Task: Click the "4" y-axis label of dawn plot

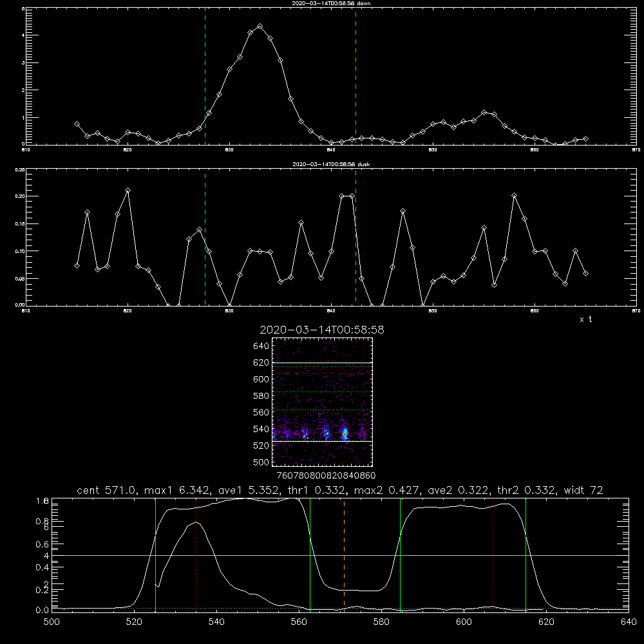Action: coord(23,35)
